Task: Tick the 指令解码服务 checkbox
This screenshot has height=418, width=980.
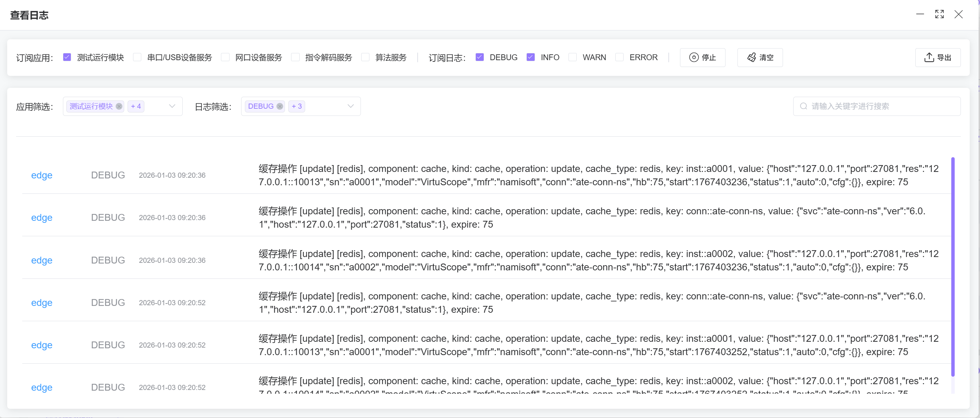Action: (295, 57)
